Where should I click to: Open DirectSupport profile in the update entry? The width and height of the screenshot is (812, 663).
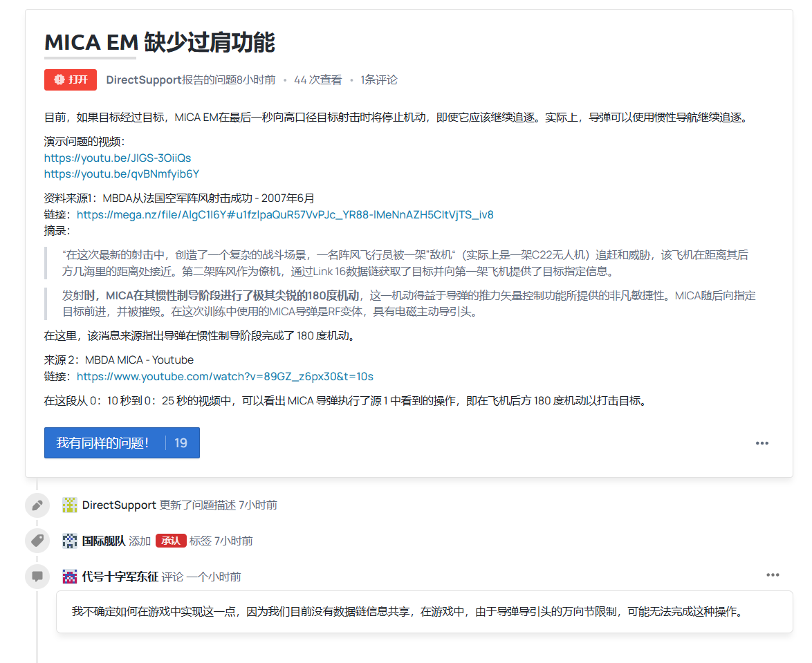coord(119,505)
